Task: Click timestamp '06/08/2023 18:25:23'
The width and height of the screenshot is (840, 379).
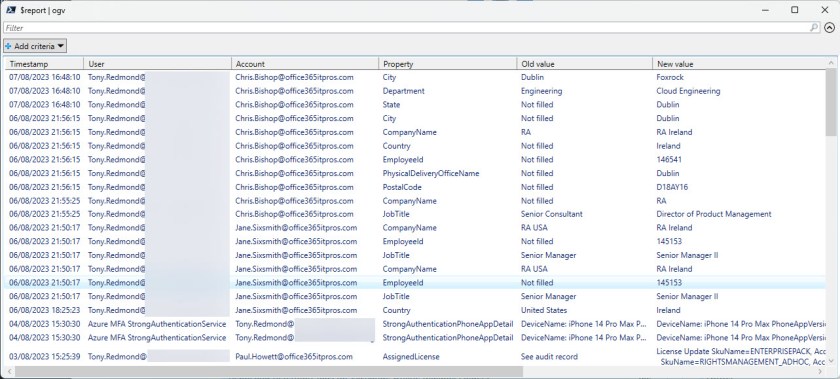Action: click(x=44, y=310)
